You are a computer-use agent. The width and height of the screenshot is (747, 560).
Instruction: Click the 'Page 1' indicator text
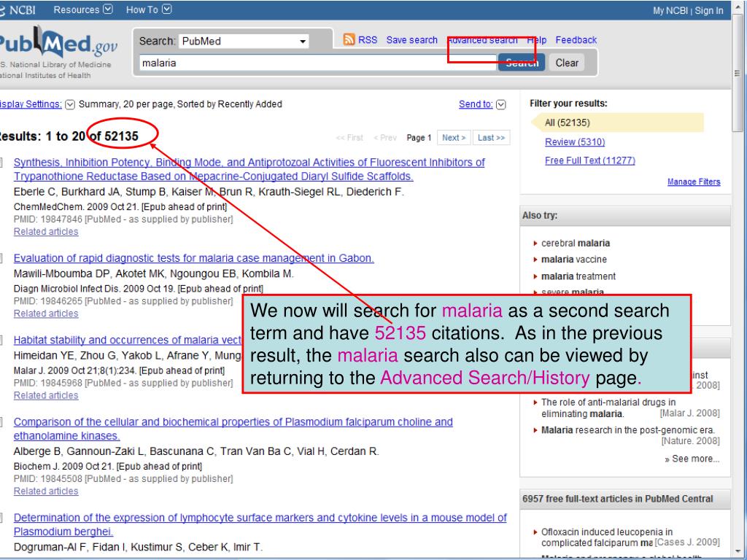[419, 138]
